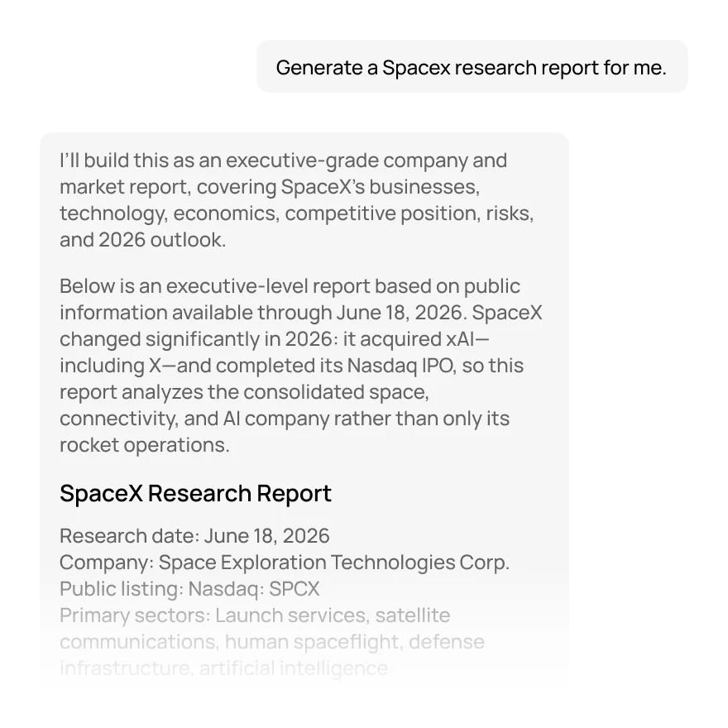This screenshot has height=728, width=728.
Task: Click the words 'rocket operations.' ending the paragraph
Action: pyautogui.click(x=145, y=445)
